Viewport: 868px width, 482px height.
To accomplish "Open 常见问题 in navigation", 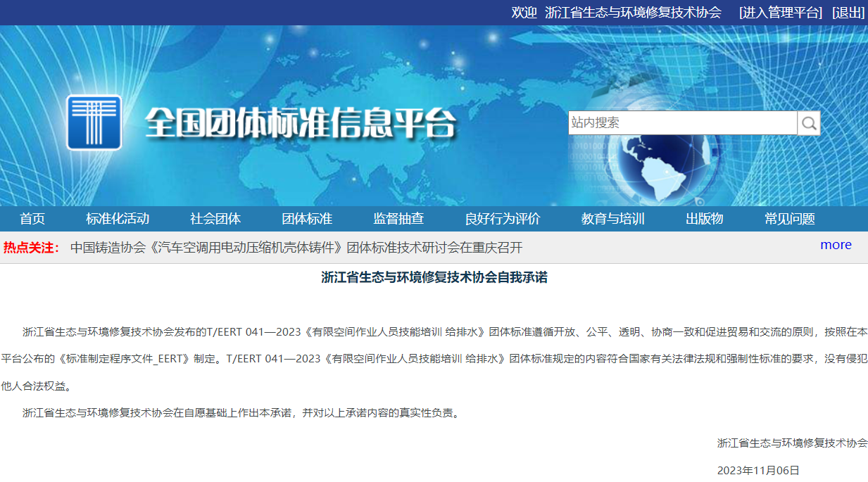I will pyautogui.click(x=790, y=219).
